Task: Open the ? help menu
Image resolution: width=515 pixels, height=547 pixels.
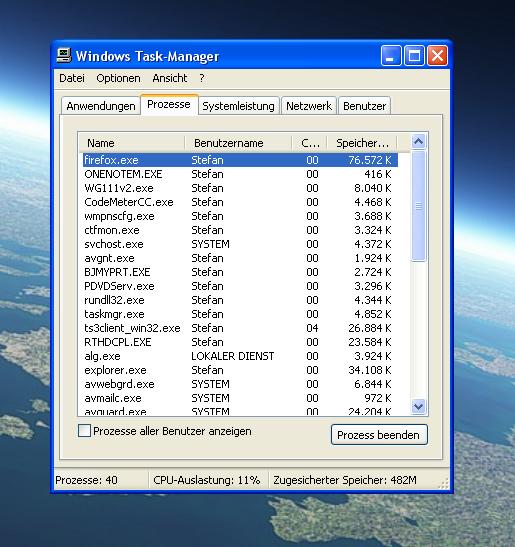Action: 202,78
